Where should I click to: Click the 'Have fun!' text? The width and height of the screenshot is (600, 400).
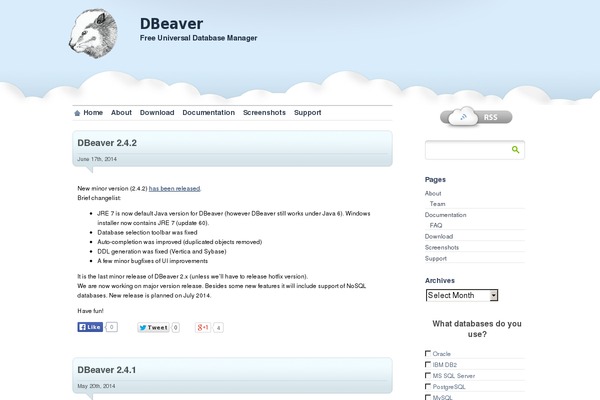pos(90,311)
